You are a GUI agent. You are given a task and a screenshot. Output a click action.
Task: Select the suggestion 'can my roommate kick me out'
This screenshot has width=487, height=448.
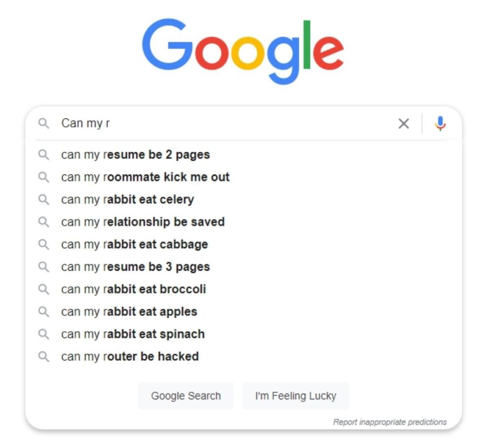145,177
